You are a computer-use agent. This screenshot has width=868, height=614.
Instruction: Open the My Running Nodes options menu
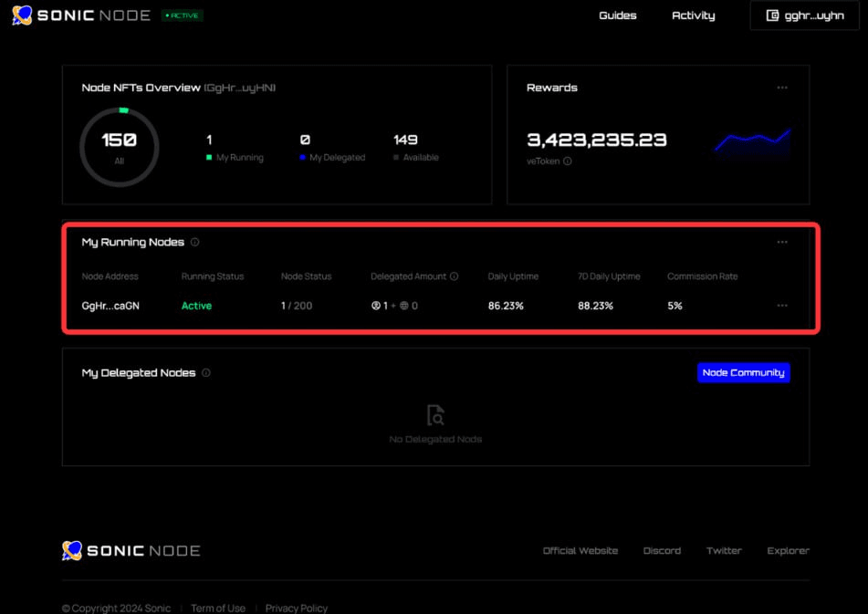(x=781, y=242)
